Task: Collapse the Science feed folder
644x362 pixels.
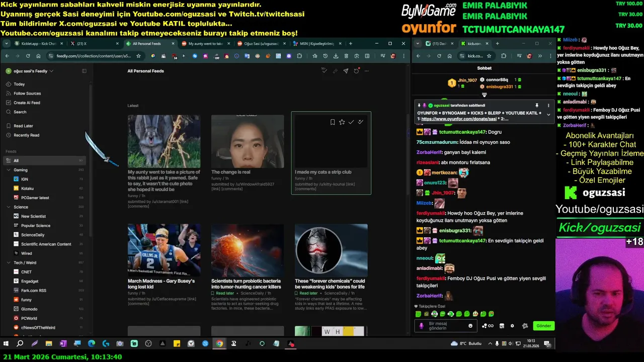Action: 9,207
